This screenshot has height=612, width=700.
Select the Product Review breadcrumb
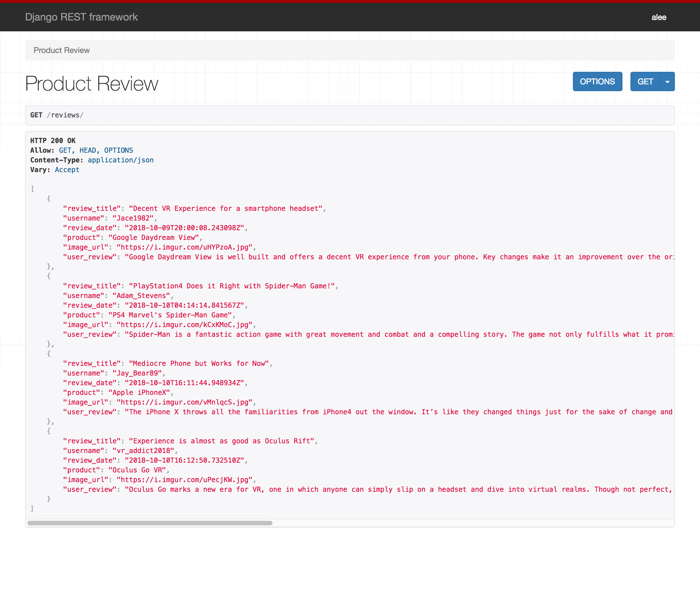click(62, 50)
